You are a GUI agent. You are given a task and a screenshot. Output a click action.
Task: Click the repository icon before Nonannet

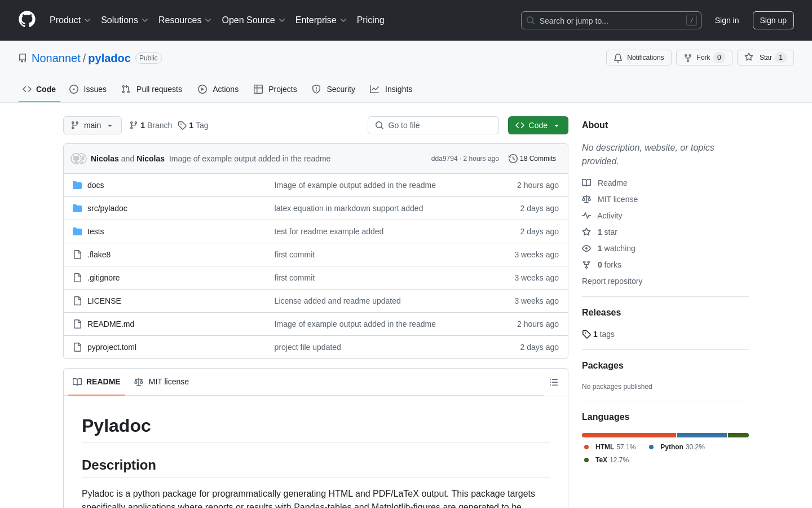[23, 58]
